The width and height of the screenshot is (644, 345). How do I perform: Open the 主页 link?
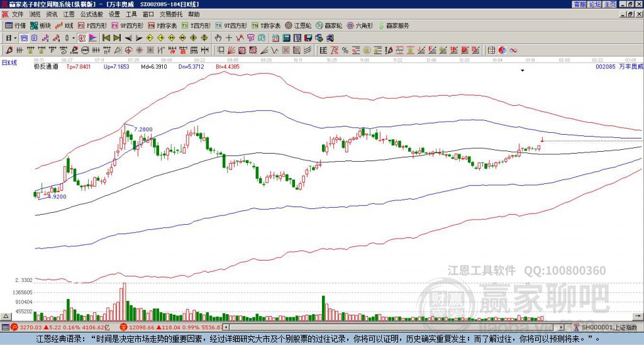(x=609, y=4)
